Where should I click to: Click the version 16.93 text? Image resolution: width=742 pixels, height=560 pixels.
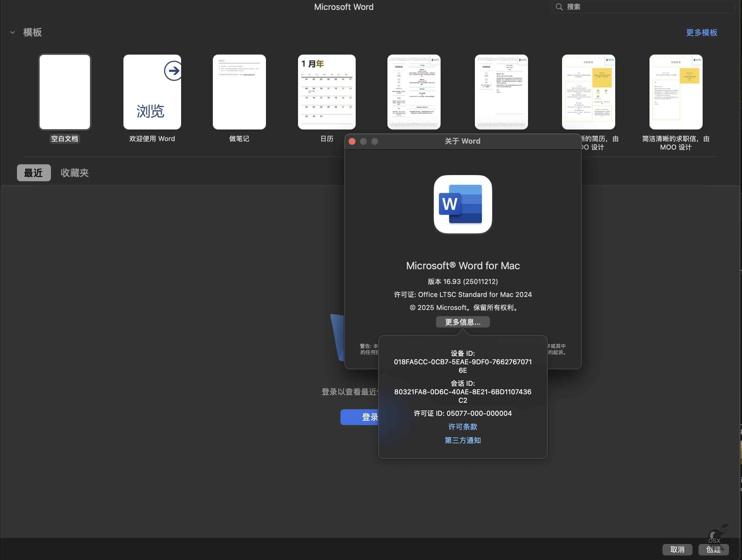pyautogui.click(x=463, y=281)
